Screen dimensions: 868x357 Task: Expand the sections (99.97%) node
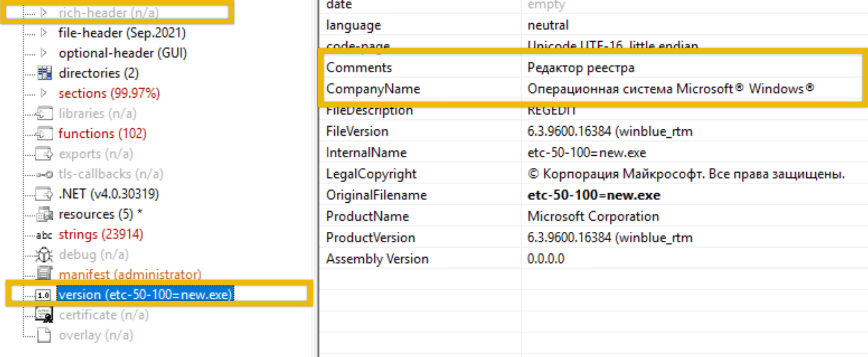(x=43, y=93)
